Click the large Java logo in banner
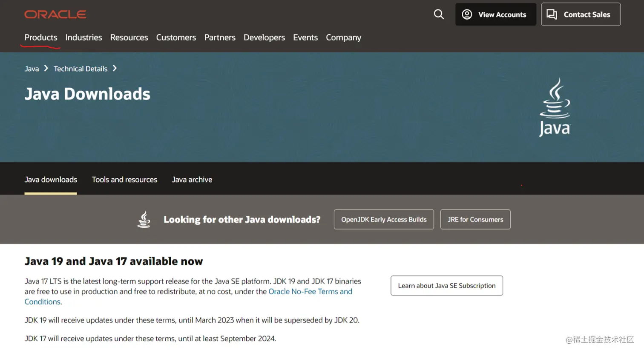The width and height of the screenshot is (644, 354). click(x=555, y=107)
